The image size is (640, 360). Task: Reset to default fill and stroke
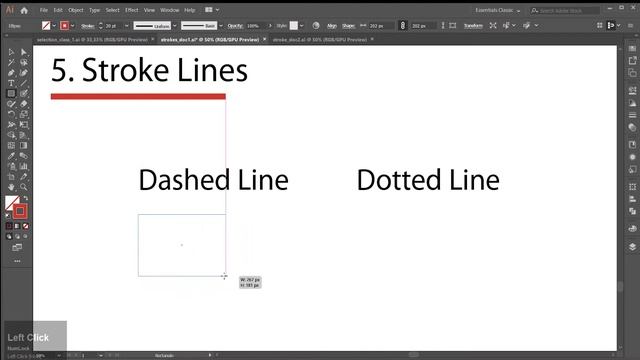8,215
